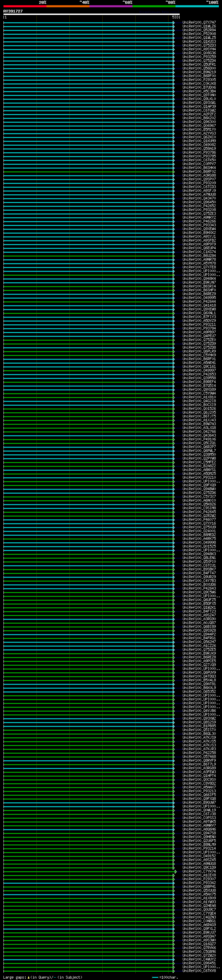Image resolution: width=222 pixels, height=980 pixels.
Task: Select hit label UniRef100_Q9FXL2
Action: pyautogui.click(x=199, y=928)
